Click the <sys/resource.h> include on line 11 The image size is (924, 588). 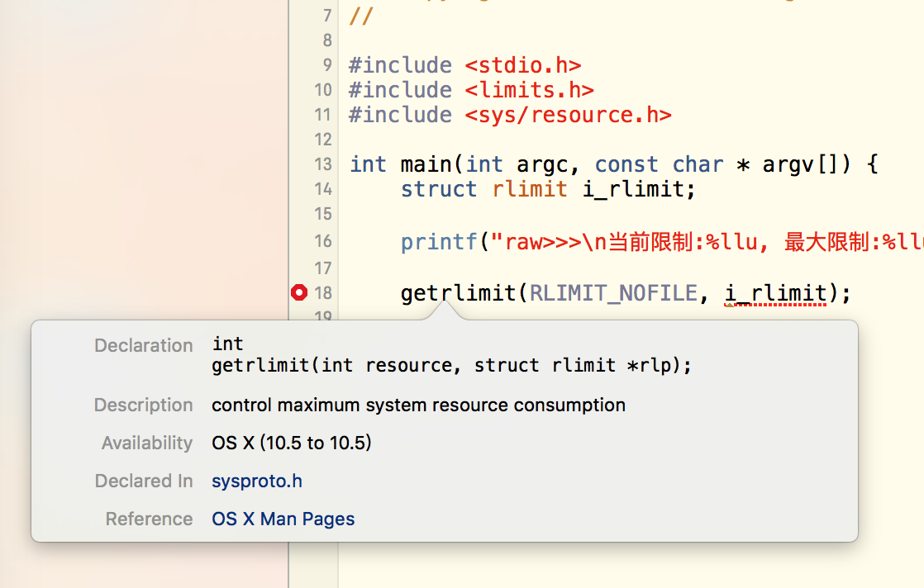[x=568, y=114]
